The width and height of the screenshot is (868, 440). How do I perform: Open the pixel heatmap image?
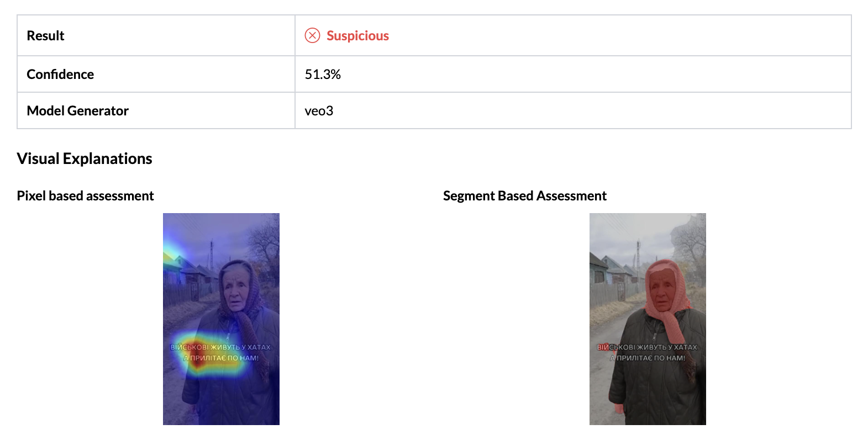click(x=221, y=319)
